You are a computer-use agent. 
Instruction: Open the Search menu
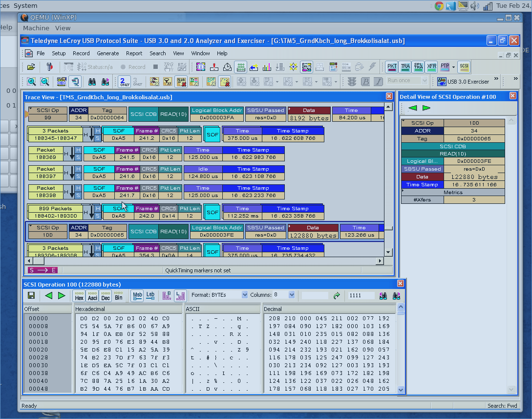[x=158, y=53]
